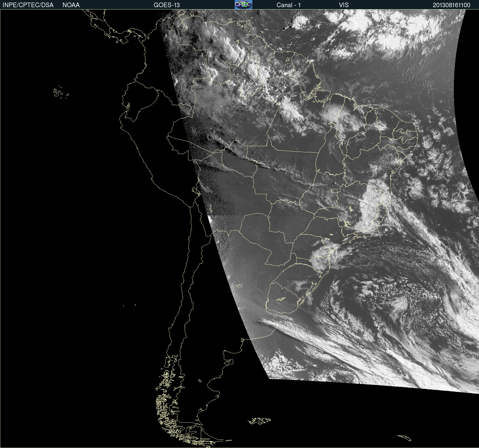Click the CPTEC logo in header
The image size is (479, 448).
(x=243, y=5)
